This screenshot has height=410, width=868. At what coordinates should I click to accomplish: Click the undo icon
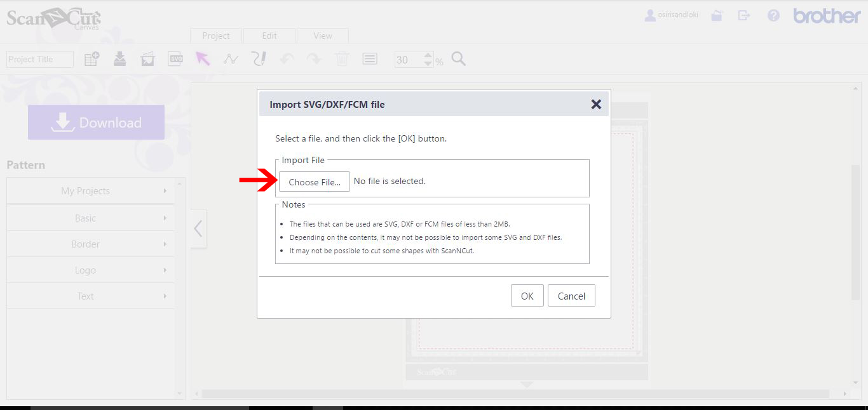[x=287, y=58]
